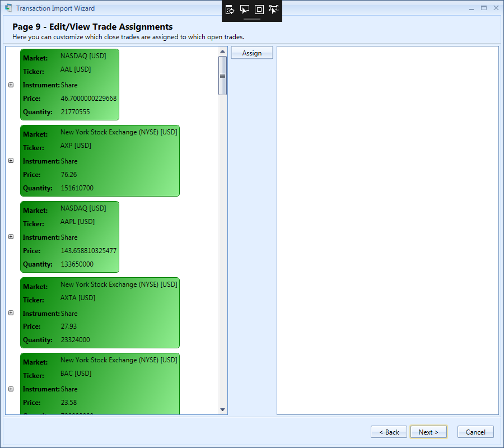Click the Transaction Import Wizard title icon

click(8, 8)
